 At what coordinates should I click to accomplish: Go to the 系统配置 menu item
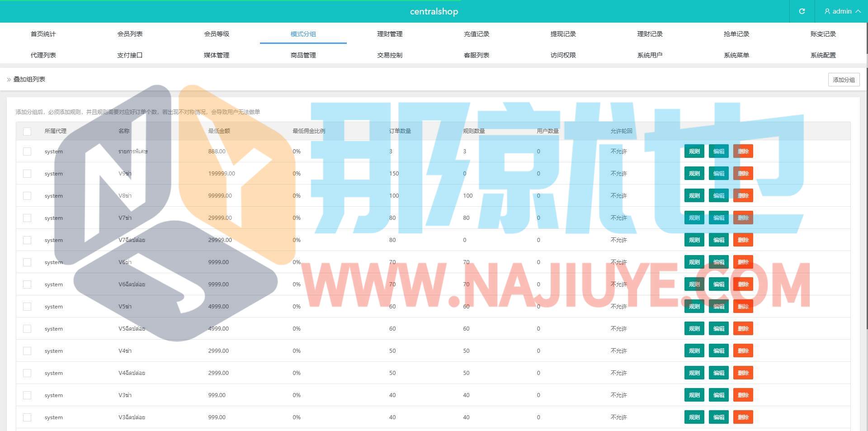(x=823, y=55)
